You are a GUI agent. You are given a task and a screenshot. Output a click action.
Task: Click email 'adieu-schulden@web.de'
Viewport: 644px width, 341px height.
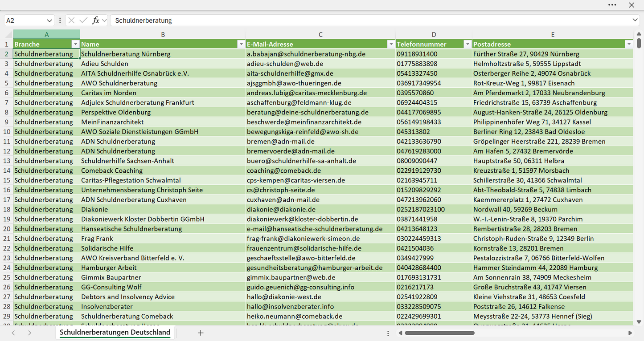[x=321, y=64]
